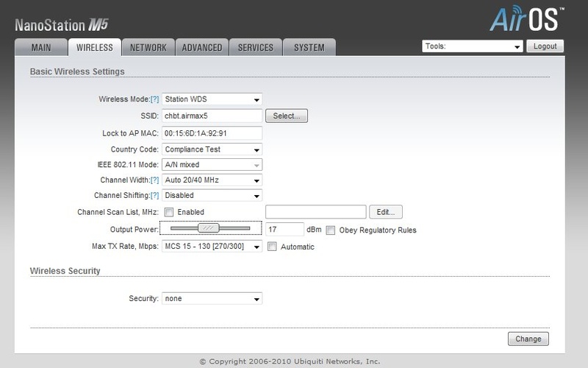Screen dimensions: 588x368
Task: Open the IEEE 802.11 Mode dropdown
Action: (x=212, y=164)
